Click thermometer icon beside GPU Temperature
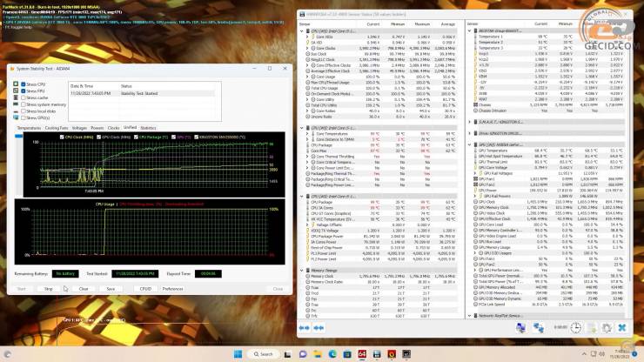The height and width of the screenshot is (362, 644). pyautogui.click(x=476, y=151)
